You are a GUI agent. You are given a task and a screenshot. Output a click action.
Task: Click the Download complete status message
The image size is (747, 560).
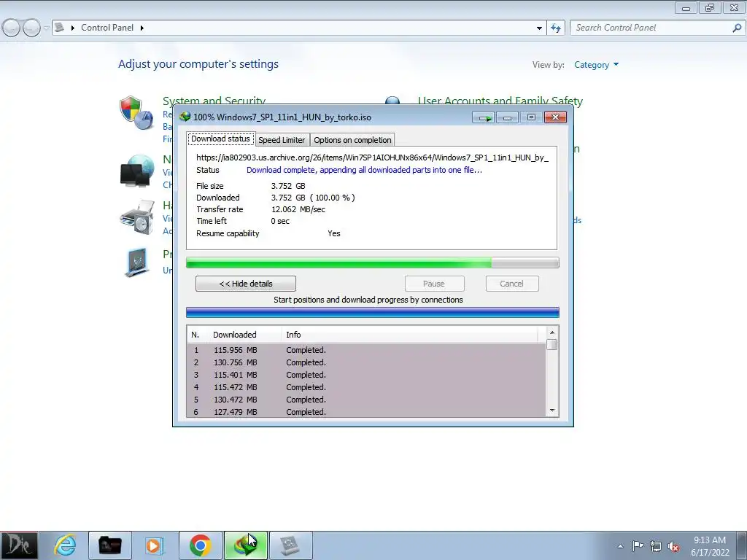365,170
